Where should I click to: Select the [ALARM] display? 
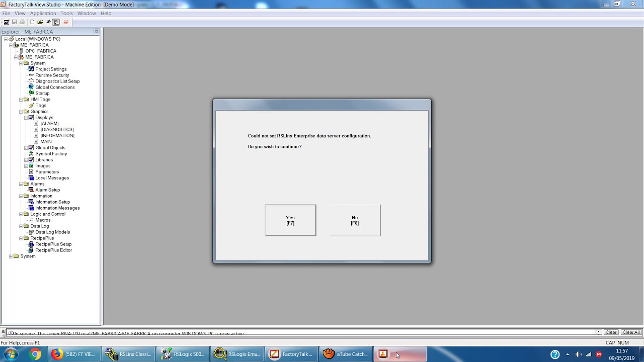coord(49,124)
